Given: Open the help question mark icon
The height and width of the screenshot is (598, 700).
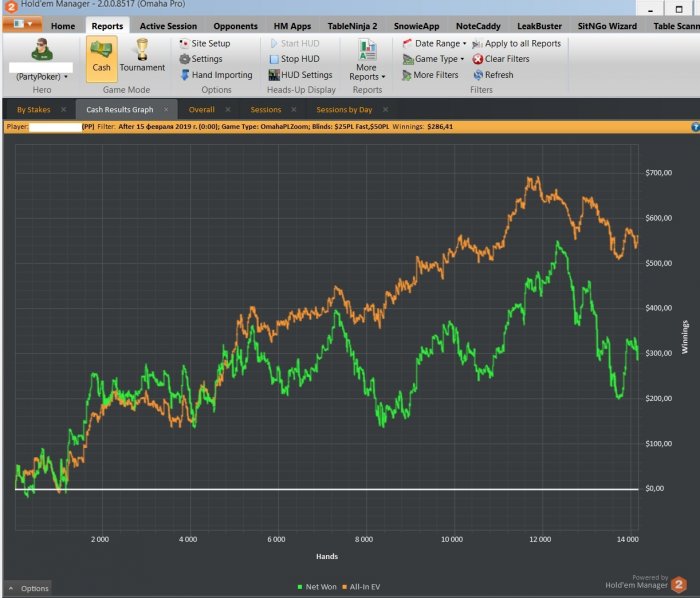Looking at the screenshot, I should 695,127.
